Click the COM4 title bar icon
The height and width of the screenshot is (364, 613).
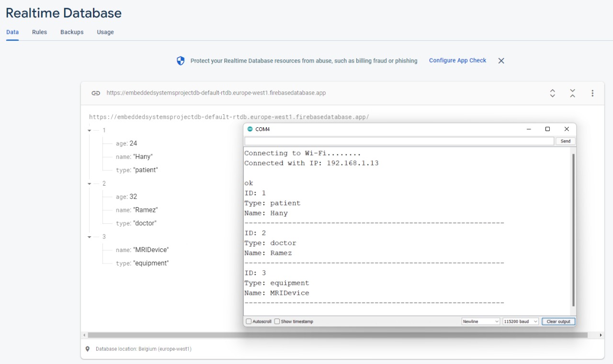tap(250, 129)
